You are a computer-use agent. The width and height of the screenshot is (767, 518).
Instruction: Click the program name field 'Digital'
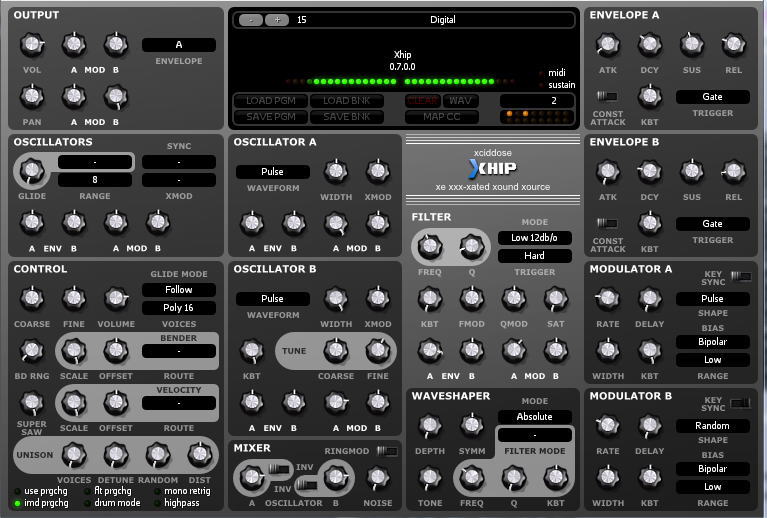[x=443, y=20]
